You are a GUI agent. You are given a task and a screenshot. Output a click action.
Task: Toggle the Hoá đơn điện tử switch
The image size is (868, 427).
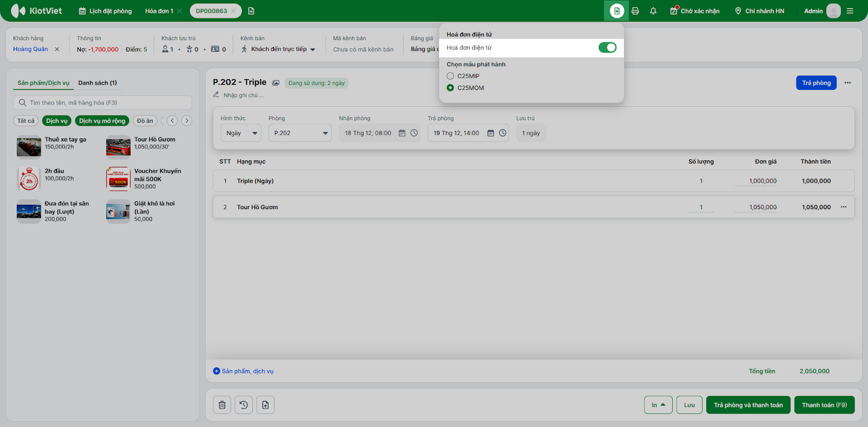608,48
